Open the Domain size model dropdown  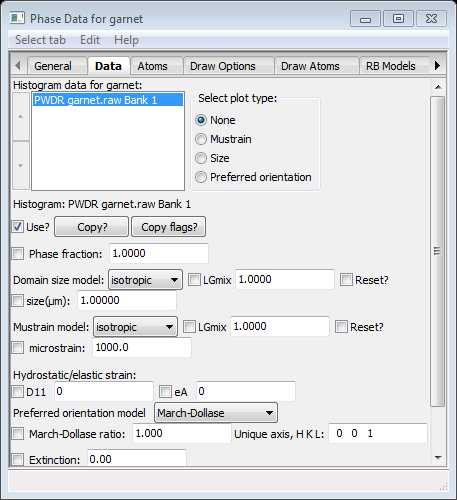pos(145,280)
